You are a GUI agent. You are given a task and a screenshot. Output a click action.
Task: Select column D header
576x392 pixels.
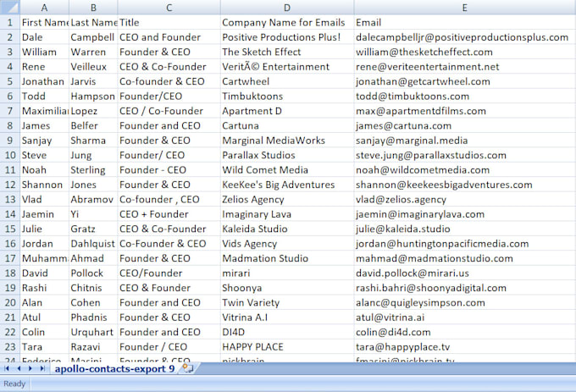point(287,8)
